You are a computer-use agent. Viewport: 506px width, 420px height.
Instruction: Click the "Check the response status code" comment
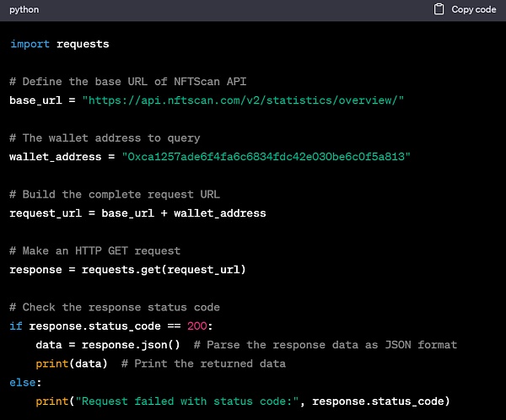click(x=114, y=307)
